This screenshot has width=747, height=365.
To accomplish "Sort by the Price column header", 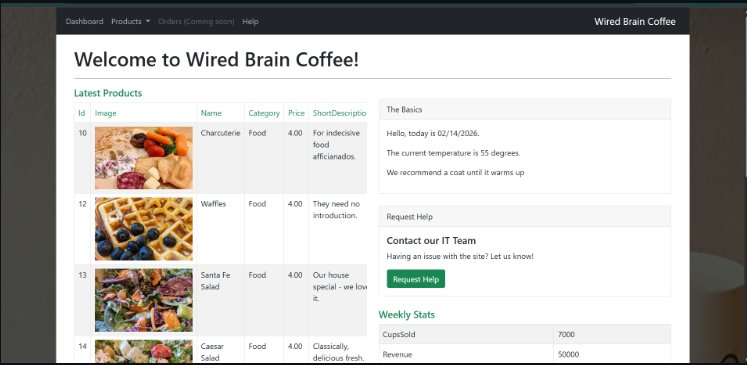I will tap(296, 113).
